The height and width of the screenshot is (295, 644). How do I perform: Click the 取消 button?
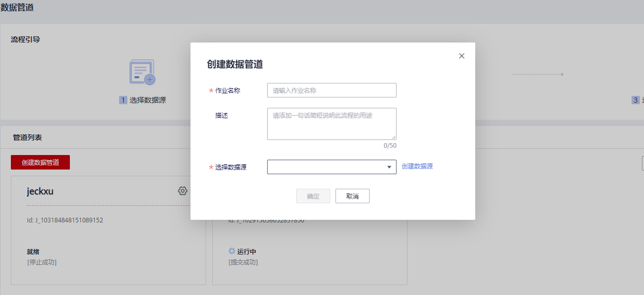pyautogui.click(x=353, y=196)
